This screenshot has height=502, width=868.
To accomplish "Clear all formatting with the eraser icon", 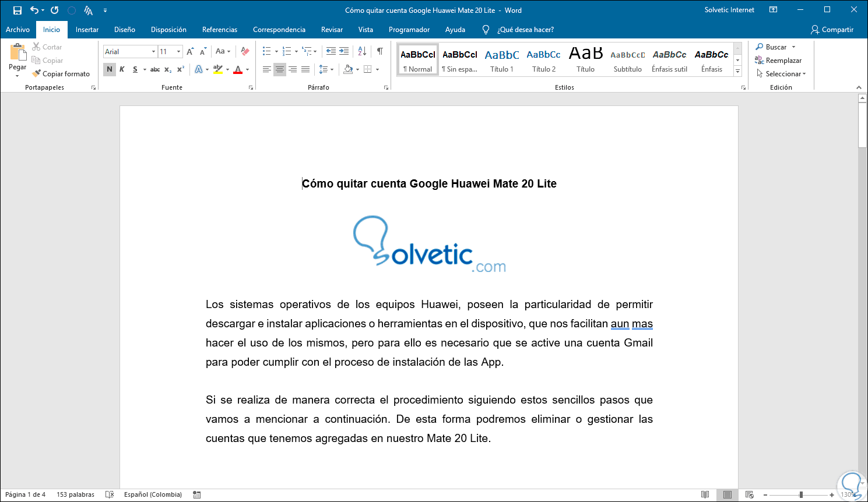I will coord(245,52).
